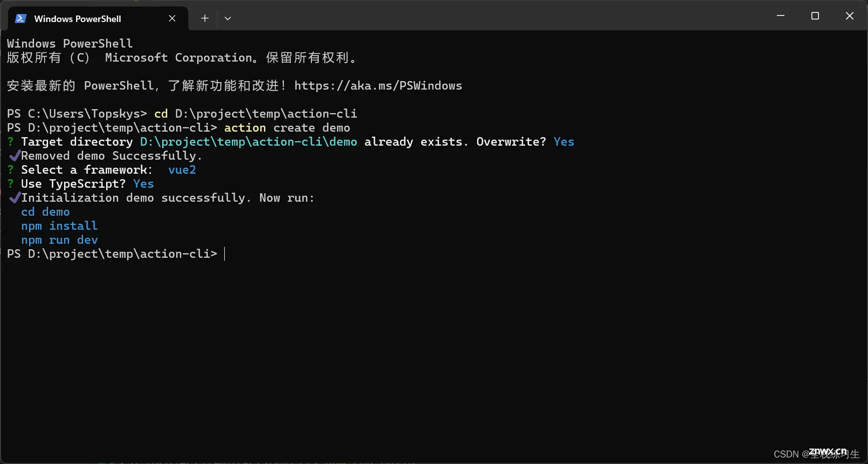Viewport: 868px width, 464px height.
Task: Click the 'Windows PowerShell' header line in terminal
Action: point(70,44)
